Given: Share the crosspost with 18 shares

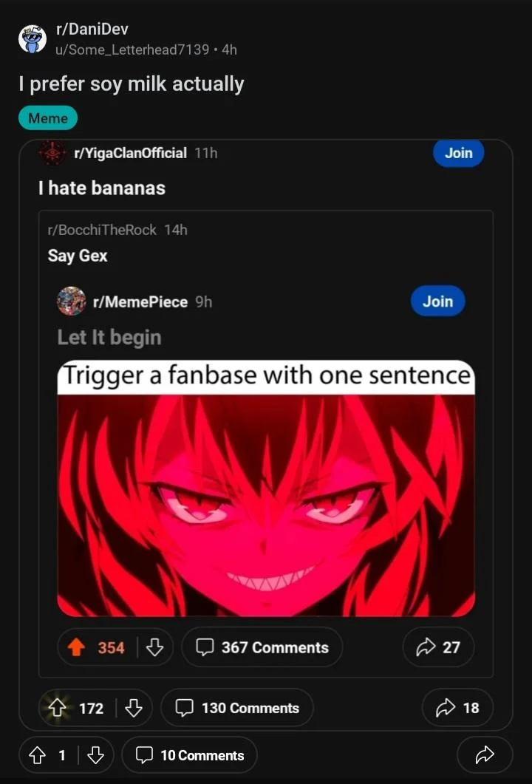Looking at the screenshot, I should [x=457, y=708].
